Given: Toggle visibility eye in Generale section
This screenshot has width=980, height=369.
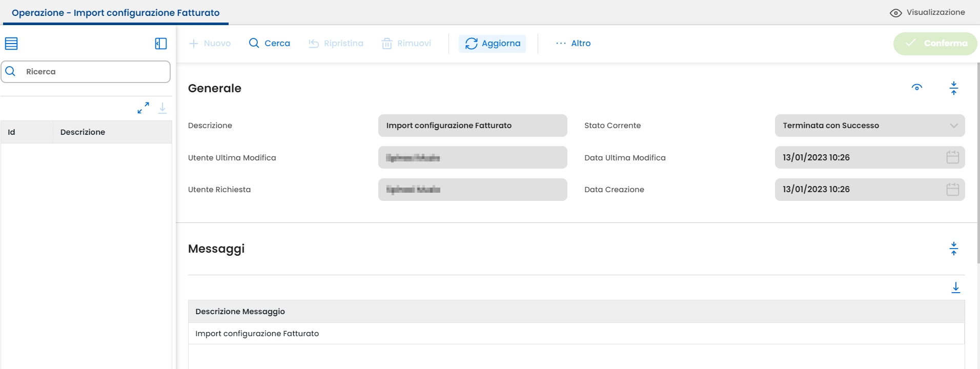Looking at the screenshot, I should pos(917,88).
